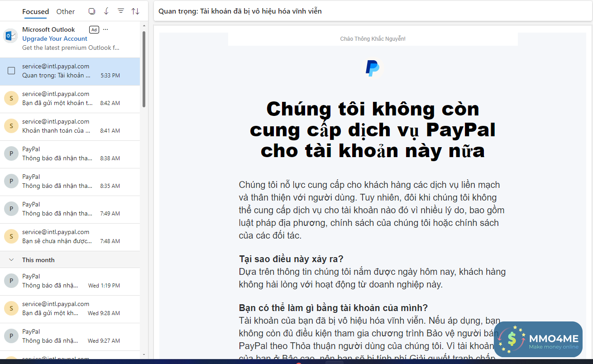The width and height of the screenshot is (593, 364).
Task: Click the gray P avatar of 8:38 AM email
Action: pyautogui.click(x=11, y=153)
